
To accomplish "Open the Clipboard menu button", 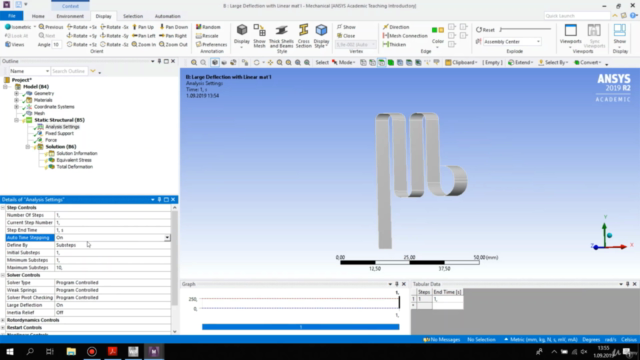I will (x=461, y=62).
